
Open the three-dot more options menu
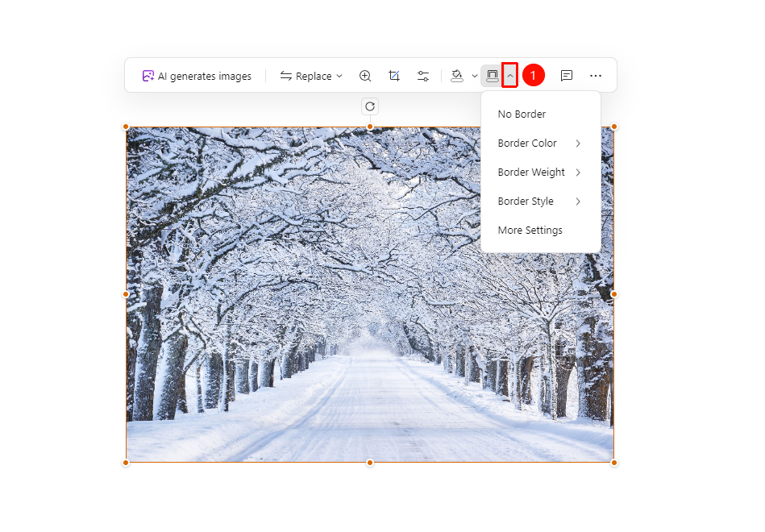(x=596, y=76)
